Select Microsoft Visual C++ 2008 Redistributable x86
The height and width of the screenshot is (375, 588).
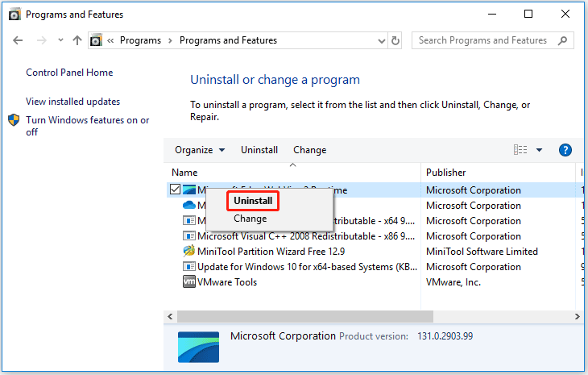click(306, 236)
